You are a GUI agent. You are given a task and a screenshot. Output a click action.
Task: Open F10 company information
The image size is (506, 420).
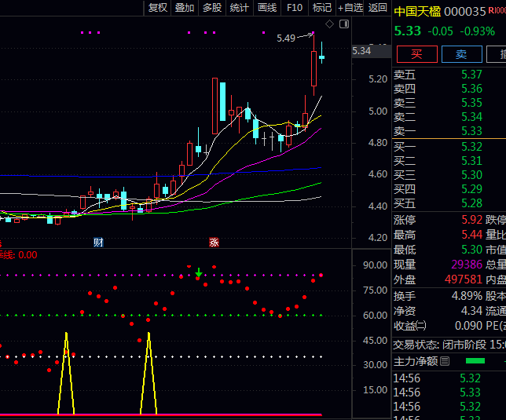point(295,8)
